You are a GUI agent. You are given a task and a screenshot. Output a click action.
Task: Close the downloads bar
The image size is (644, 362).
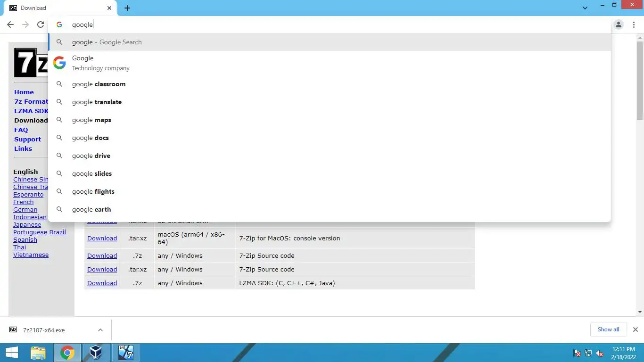(x=635, y=329)
